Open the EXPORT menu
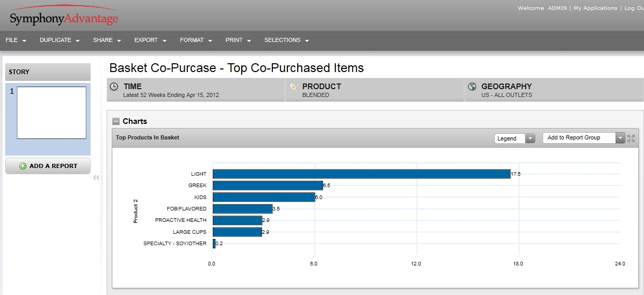Screen dimensions: 644x295 pyautogui.click(x=150, y=40)
